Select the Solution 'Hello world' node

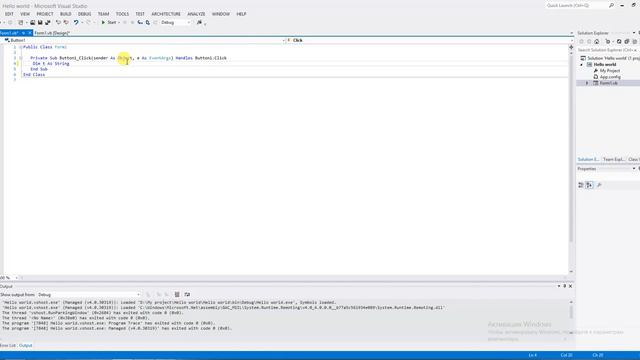pyautogui.click(x=610, y=58)
